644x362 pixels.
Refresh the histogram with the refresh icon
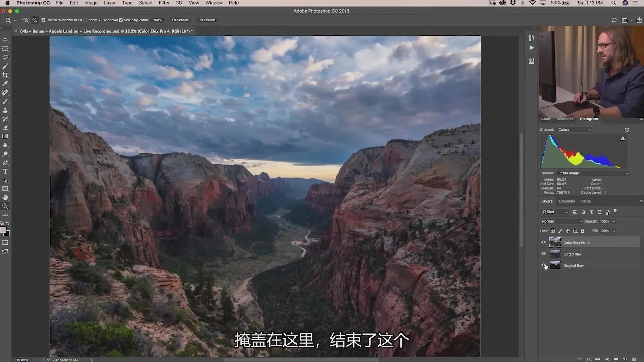click(627, 130)
